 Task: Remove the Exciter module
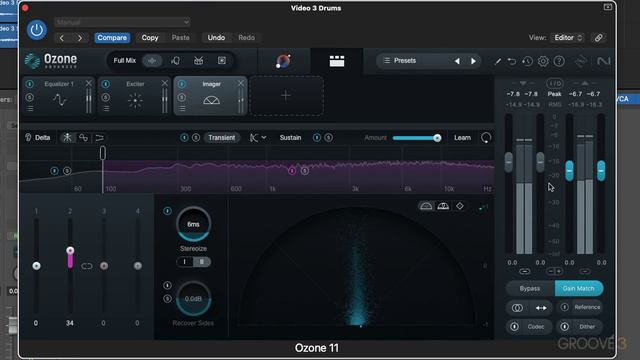pos(164,83)
